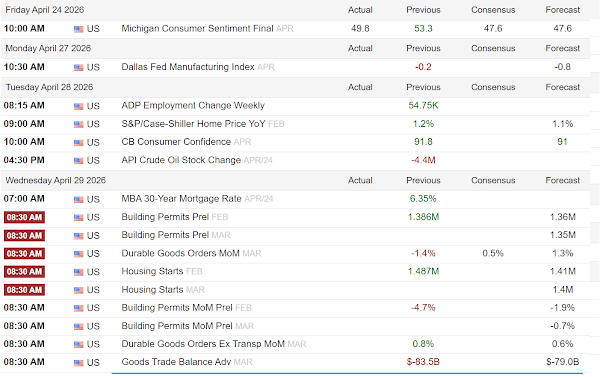Click the highlighted 08:30 AM time on Durable Goods Orders MoM

pyautogui.click(x=24, y=254)
